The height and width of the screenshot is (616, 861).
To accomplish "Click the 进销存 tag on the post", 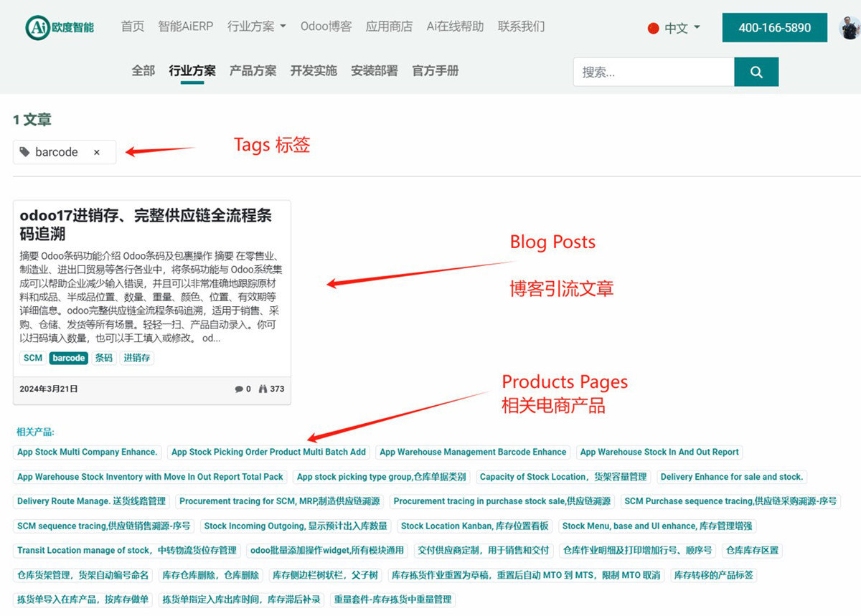I will [137, 358].
